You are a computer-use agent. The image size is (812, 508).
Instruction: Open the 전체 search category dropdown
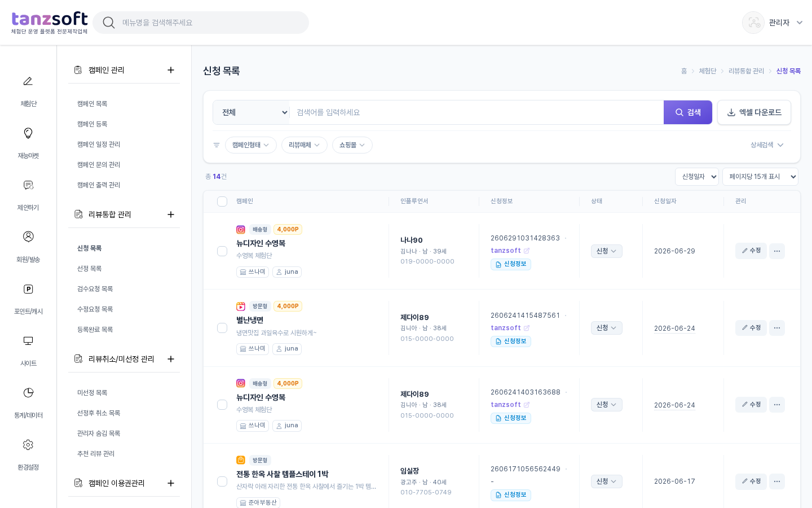click(x=251, y=112)
